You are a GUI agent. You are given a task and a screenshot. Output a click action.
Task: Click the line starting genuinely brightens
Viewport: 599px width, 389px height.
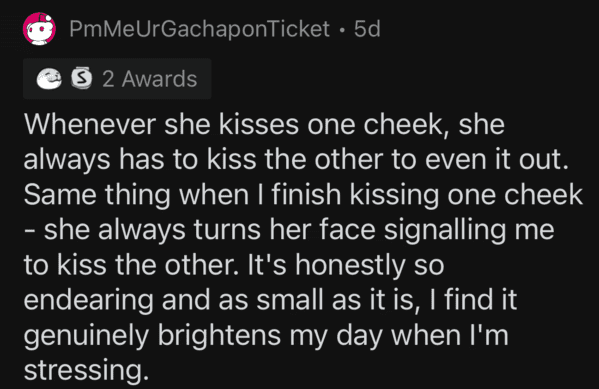tap(266, 336)
